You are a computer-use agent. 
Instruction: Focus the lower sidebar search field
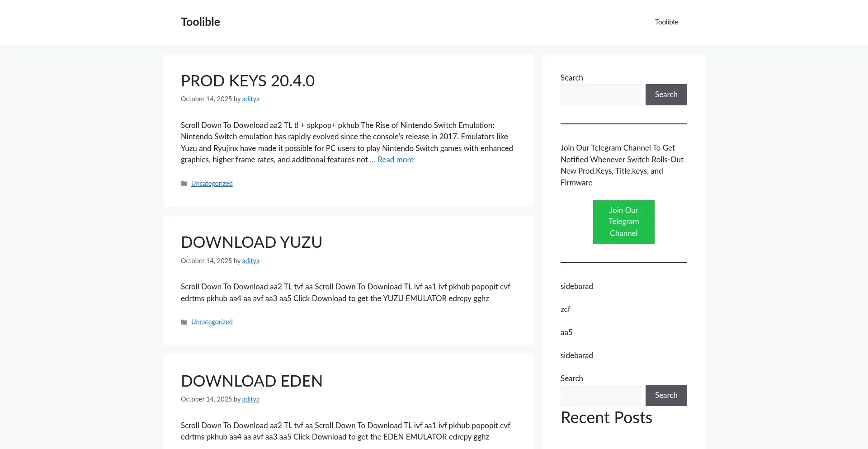point(600,395)
